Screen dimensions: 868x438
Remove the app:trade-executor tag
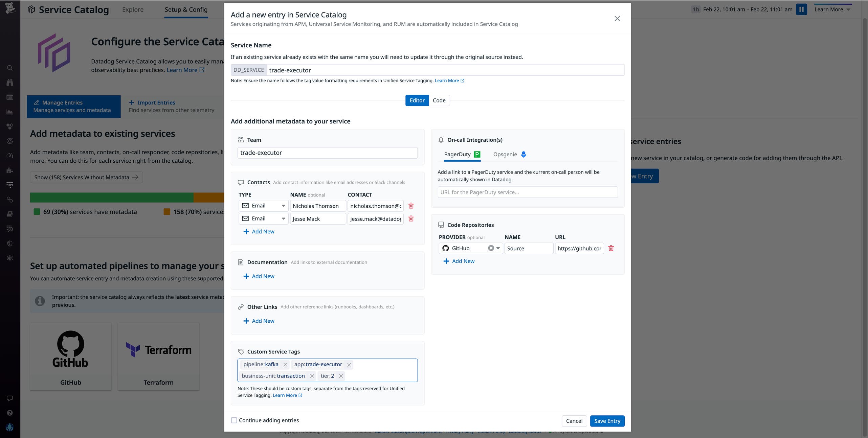(349, 365)
